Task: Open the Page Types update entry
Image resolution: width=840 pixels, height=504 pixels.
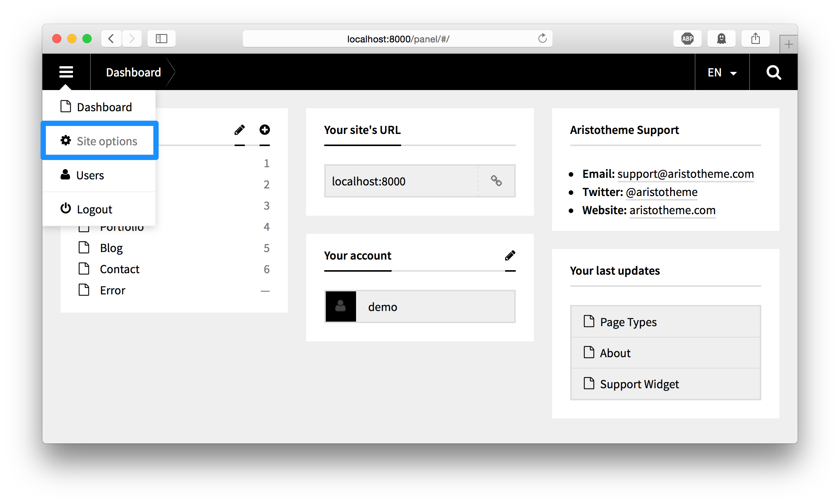Action: click(628, 322)
